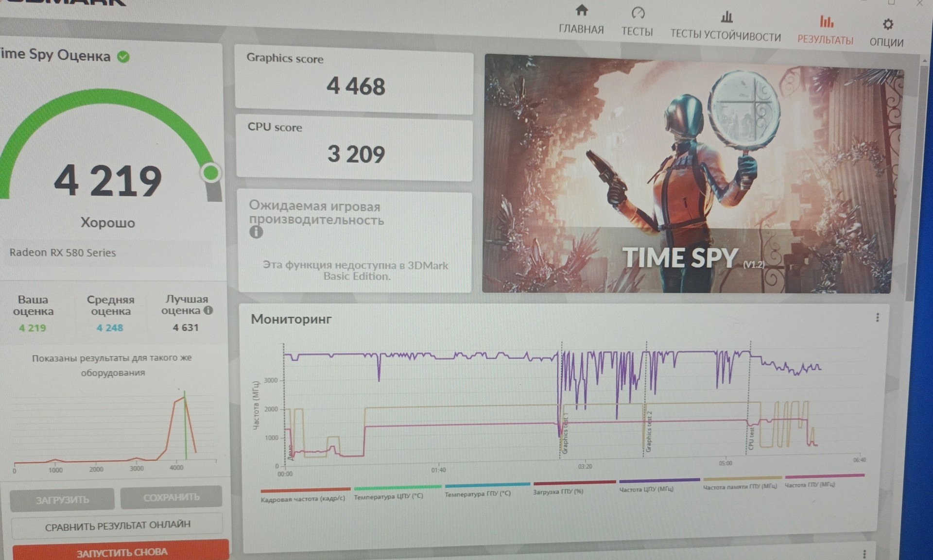Click the ЗАГРУЗИТЬ button
The image size is (933, 560).
[62, 500]
